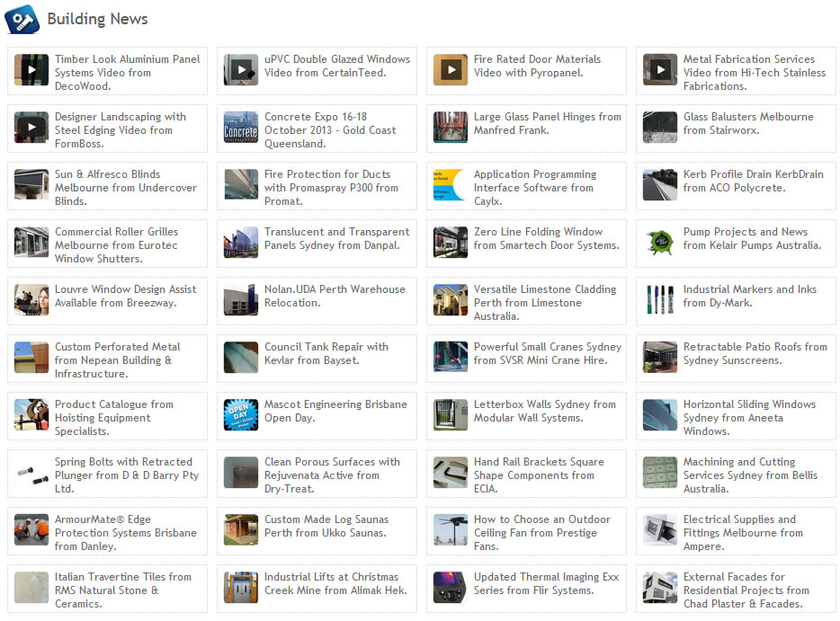This screenshot has width=840, height=621.
Task: Read How to Choose an Outdoor Ceiling Fan
Action: pos(542,533)
